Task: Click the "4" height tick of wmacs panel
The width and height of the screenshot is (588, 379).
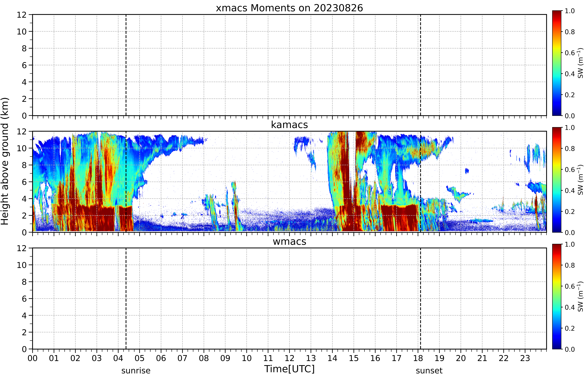Action: (x=24, y=315)
